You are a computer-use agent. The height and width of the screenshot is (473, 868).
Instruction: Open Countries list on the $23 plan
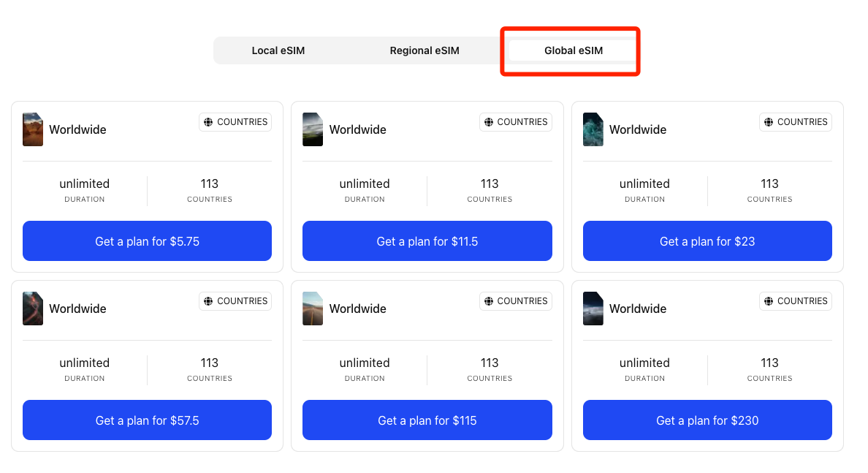[795, 122]
